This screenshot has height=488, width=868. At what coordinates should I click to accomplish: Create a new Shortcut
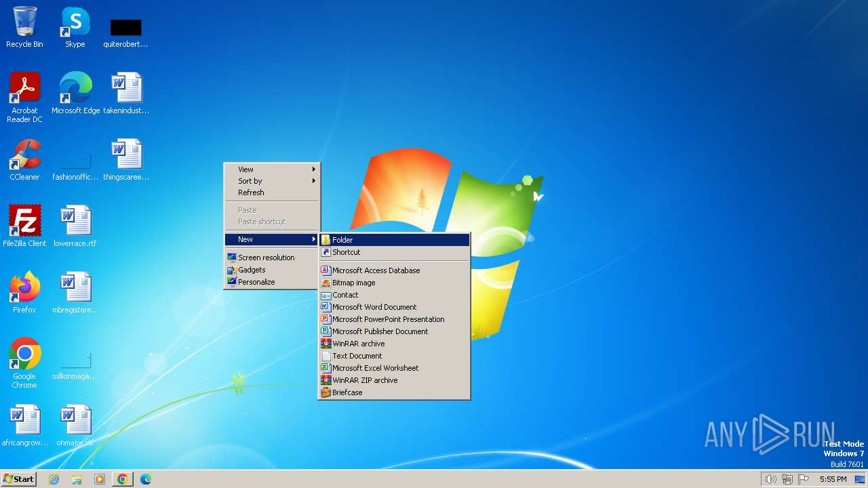pos(394,252)
